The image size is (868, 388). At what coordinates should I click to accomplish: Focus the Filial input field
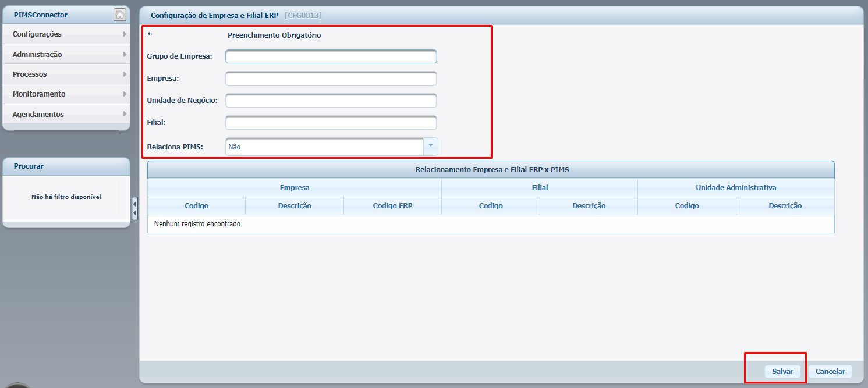(x=331, y=123)
